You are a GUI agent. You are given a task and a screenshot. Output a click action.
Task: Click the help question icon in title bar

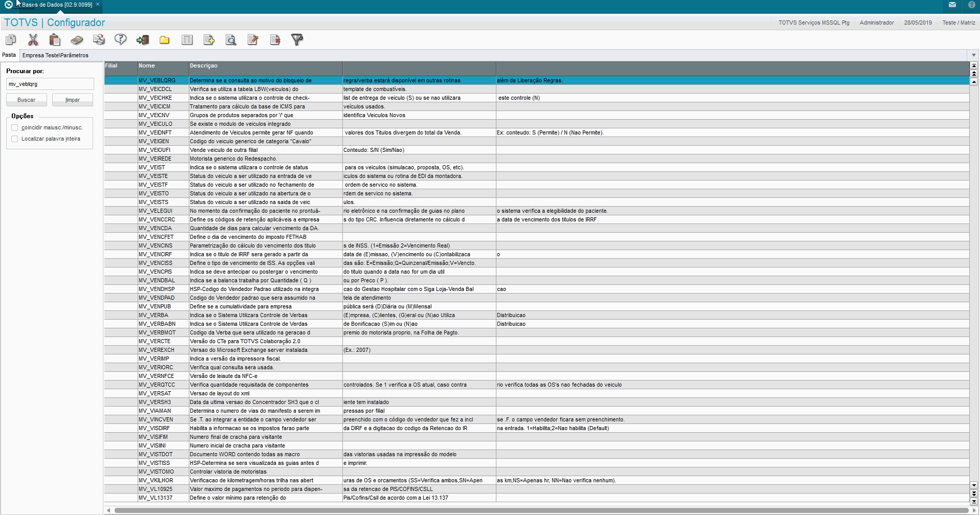point(971,5)
